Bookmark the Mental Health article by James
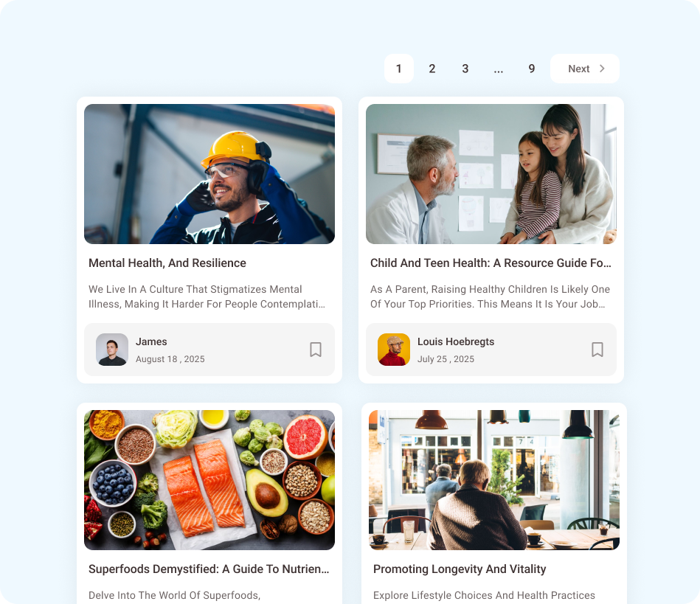 (x=316, y=350)
